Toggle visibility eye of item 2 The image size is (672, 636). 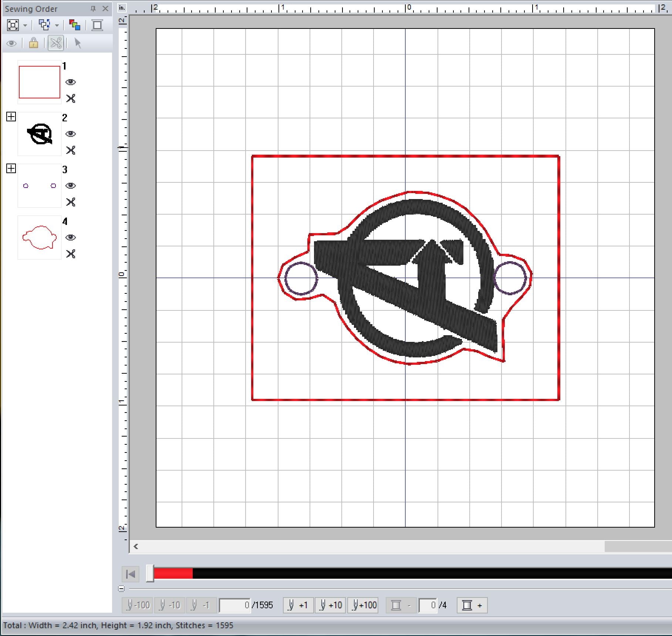[x=71, y=134]
